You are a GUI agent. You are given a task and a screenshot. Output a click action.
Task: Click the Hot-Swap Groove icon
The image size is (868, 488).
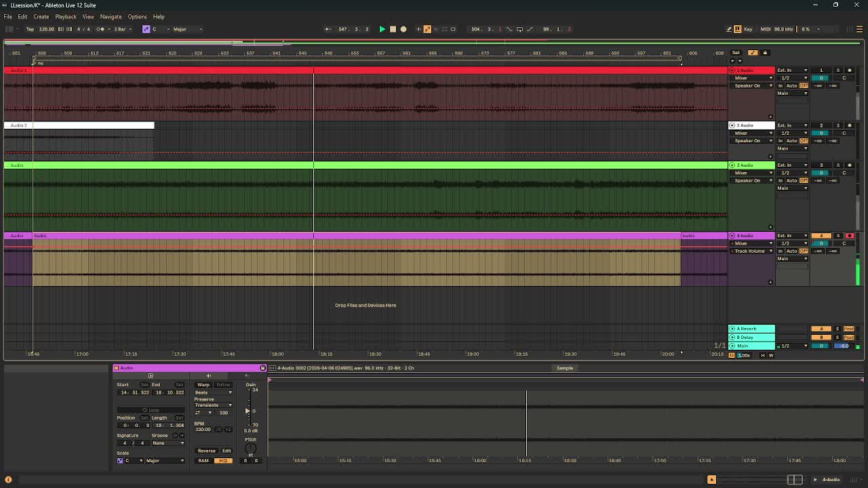pyautogui.click(x=174, y=435)
